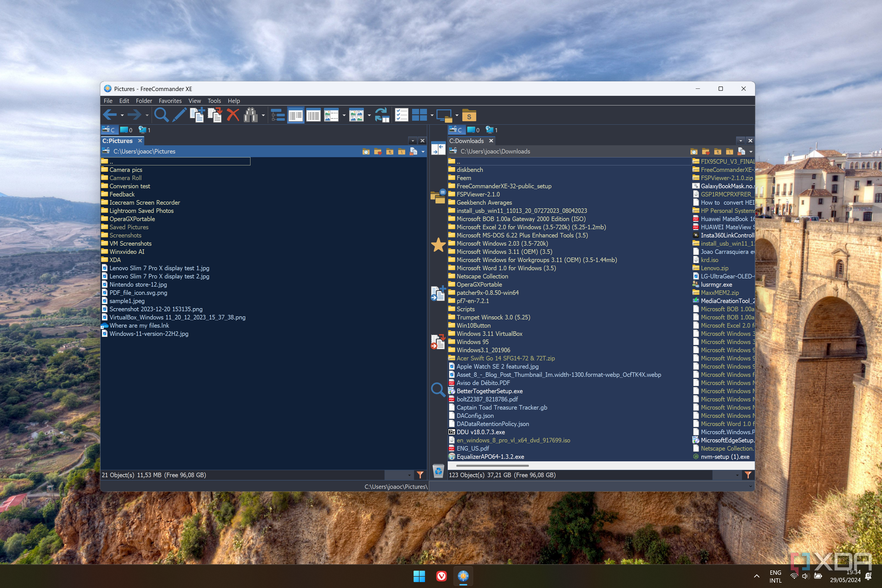Screen dimensions: 882x588
Task: Toggle the checklist selection mode icon
Action: point(401,115)
